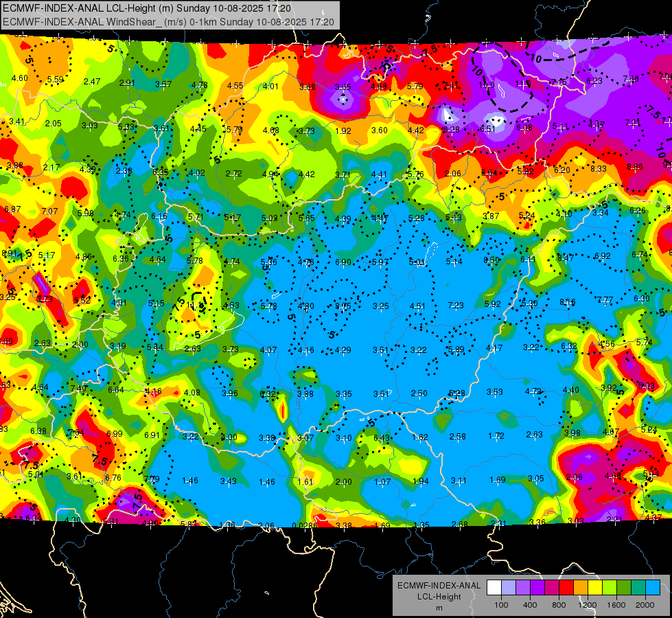
Task: Click the sky blue legend swatch
Action: [x=653, y=588]
